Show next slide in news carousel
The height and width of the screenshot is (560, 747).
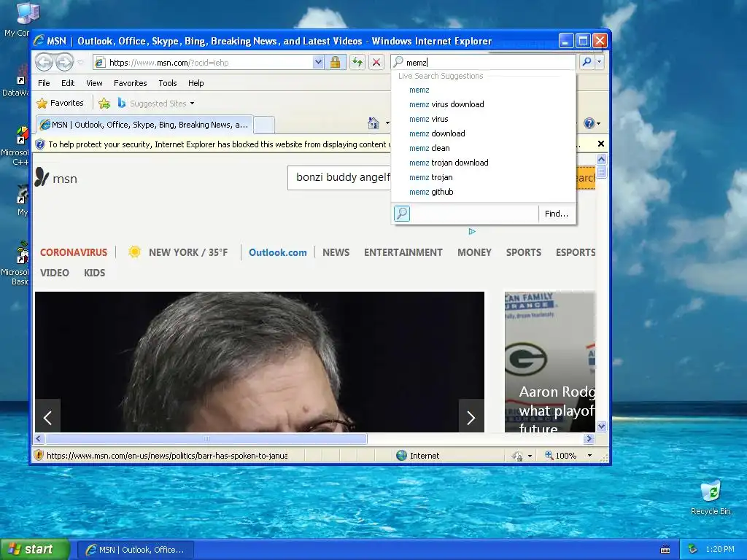click(471, 418)
